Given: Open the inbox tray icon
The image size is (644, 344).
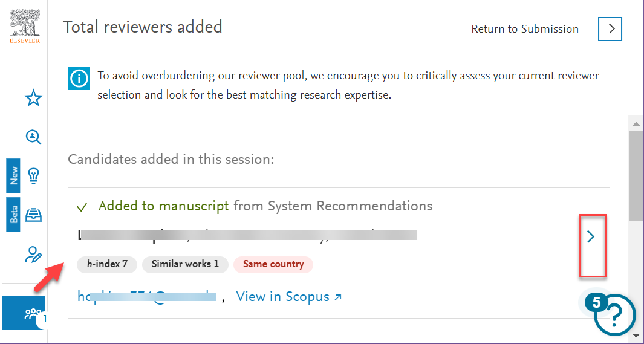Looking at the screenshot, I should (x=33, y=215).
